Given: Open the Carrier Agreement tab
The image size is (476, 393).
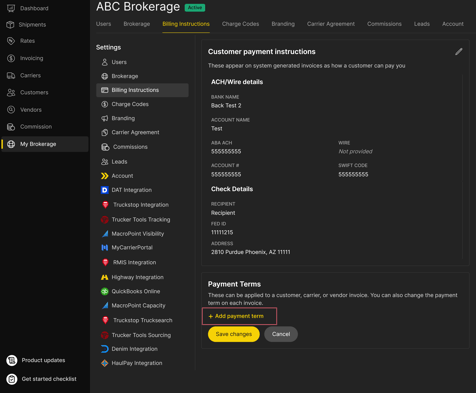Looking at the screenshot, I should tap(331, 24).
